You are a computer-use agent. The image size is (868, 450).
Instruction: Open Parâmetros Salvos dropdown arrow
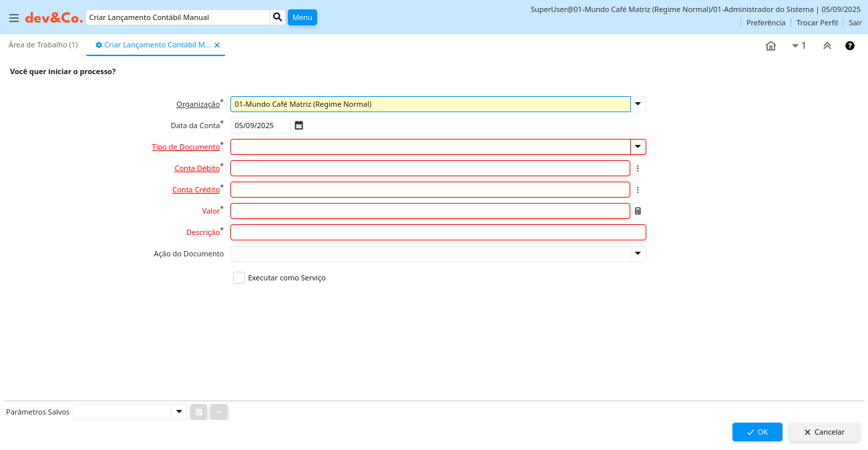click(x=178, y=412)
